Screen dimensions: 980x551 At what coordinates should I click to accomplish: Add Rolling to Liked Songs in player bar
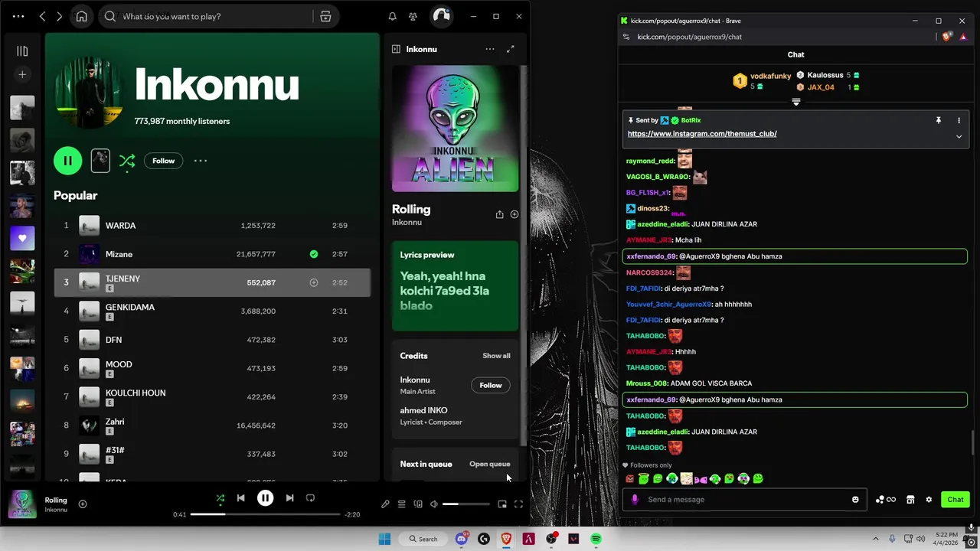click(83, 504)
